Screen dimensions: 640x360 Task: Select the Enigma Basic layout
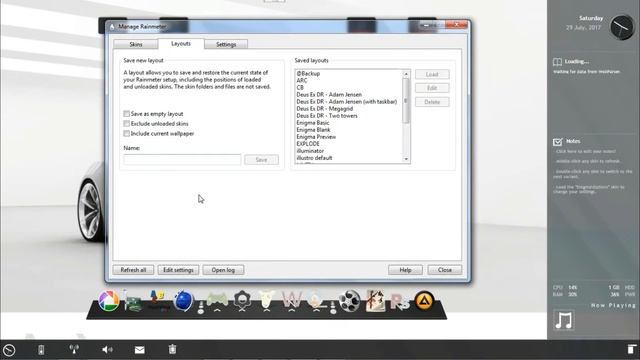click(x=313, y=122)
